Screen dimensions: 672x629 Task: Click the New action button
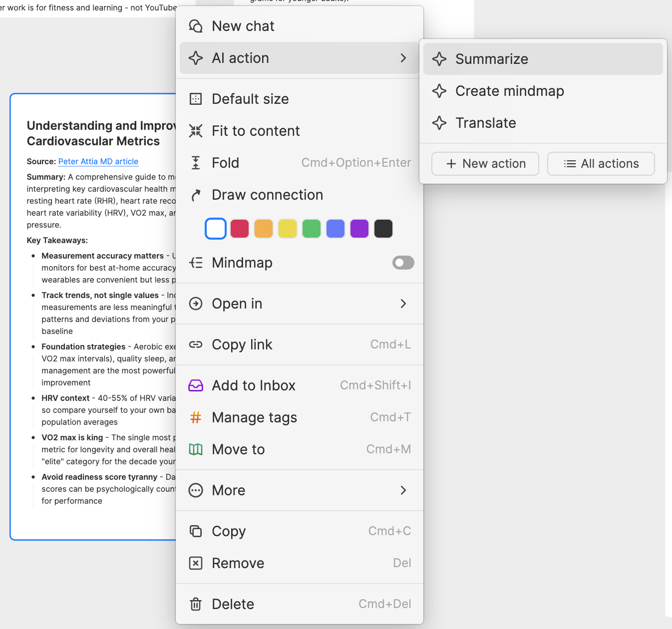(x=484, y=163)
